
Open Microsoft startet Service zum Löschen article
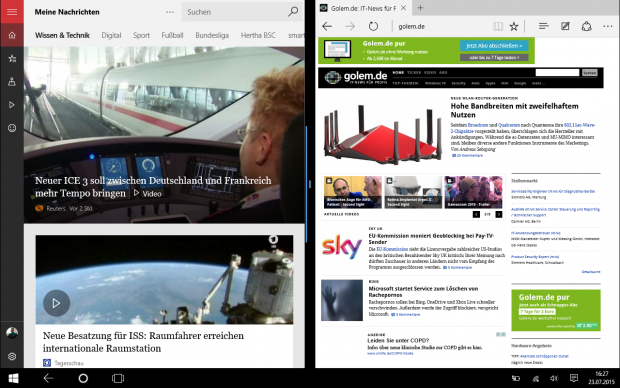tap(423, 291)
